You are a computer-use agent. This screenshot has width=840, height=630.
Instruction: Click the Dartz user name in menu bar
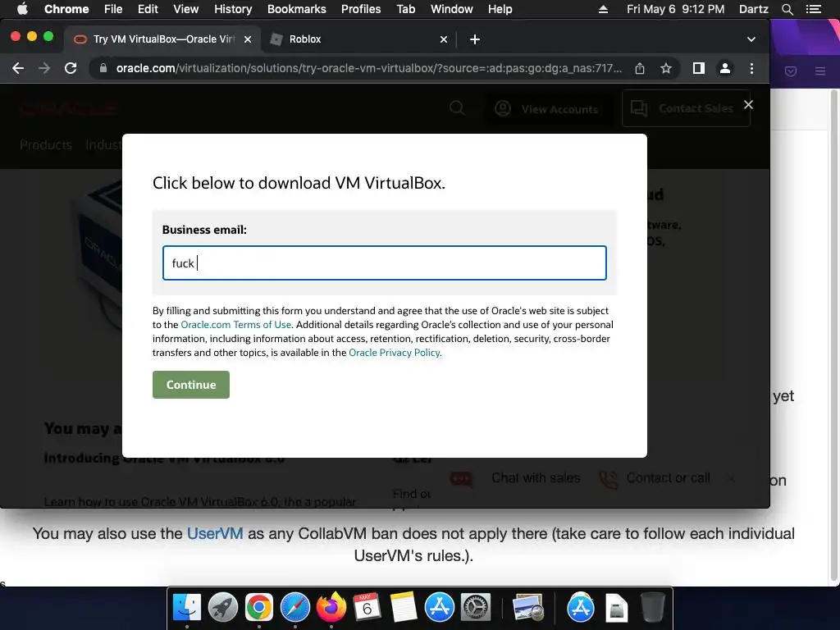coord(754,9)
